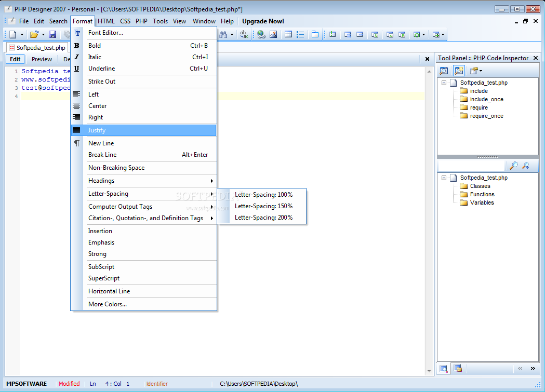
Task: Open the Tools menu
Action: coord(160,21)
